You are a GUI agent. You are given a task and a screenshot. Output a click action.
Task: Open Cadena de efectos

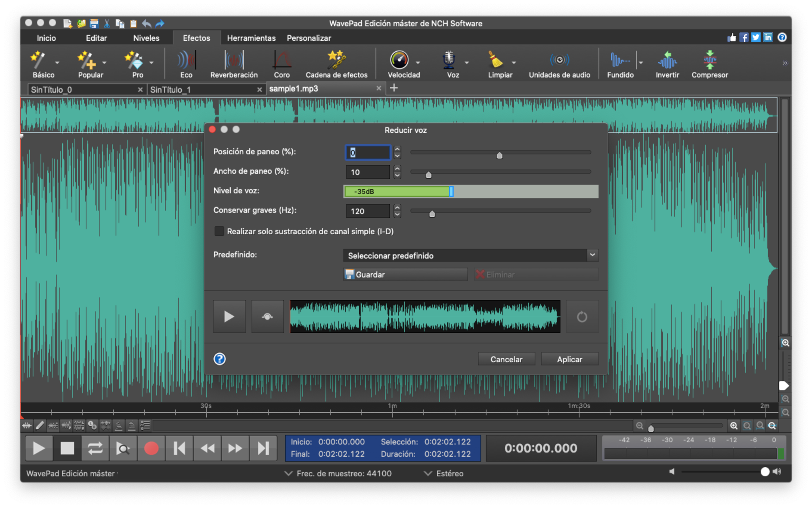coord(336,64)
